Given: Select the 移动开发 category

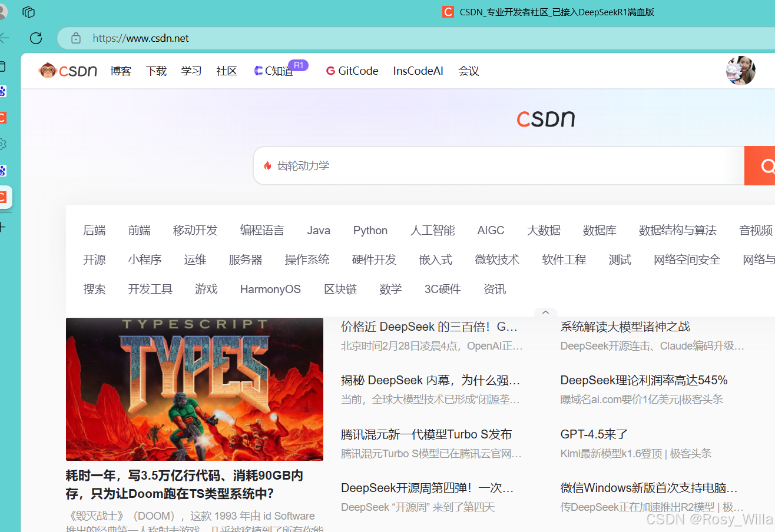Looking at the screenshot, I should [x=196, y=231].
